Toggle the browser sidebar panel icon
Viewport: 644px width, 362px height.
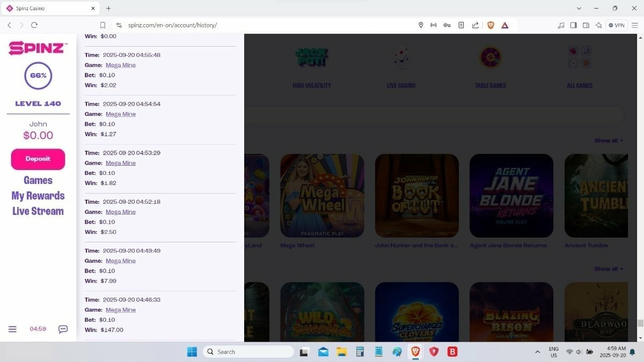pos(574,25)
